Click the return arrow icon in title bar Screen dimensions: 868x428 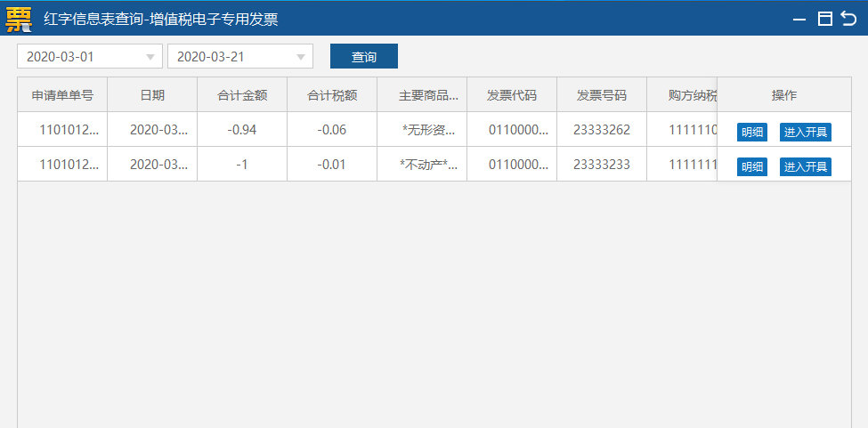pyautogui.click(x=848, y=19)
